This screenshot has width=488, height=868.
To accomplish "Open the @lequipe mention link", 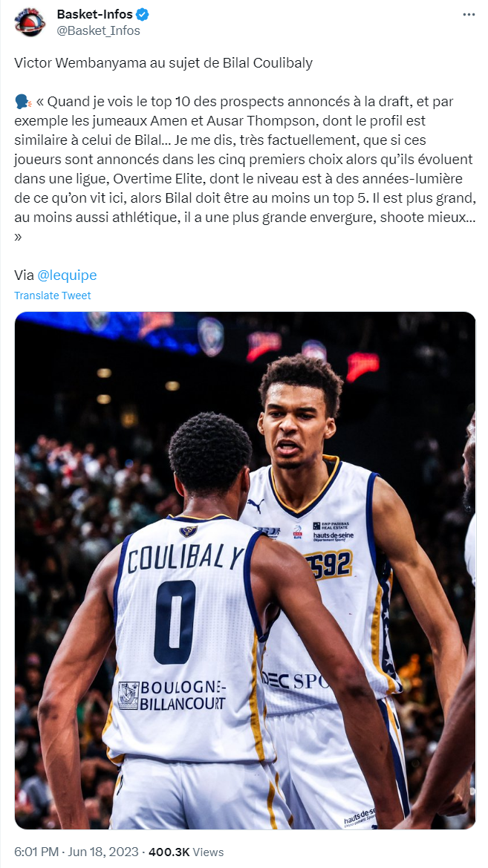I will coord(67,275).
